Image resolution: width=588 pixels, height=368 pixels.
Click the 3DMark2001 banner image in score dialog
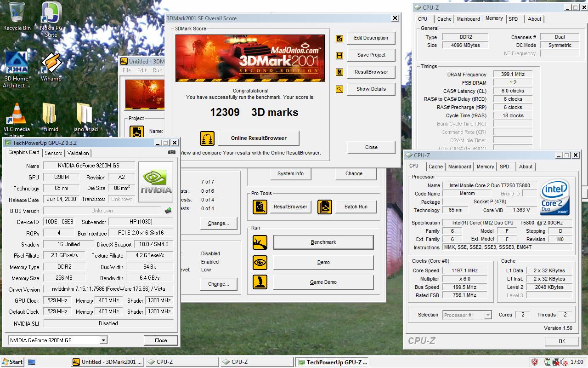pyautogui.click(x=250, y=58)
